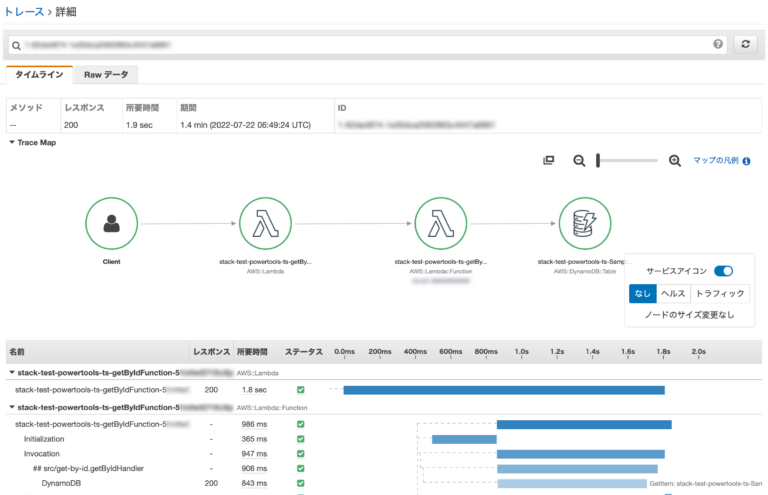Collapse the AWS::Lambda::Function segment group
The height and width of the screenshot is (495, 768).
coord(12,407)
